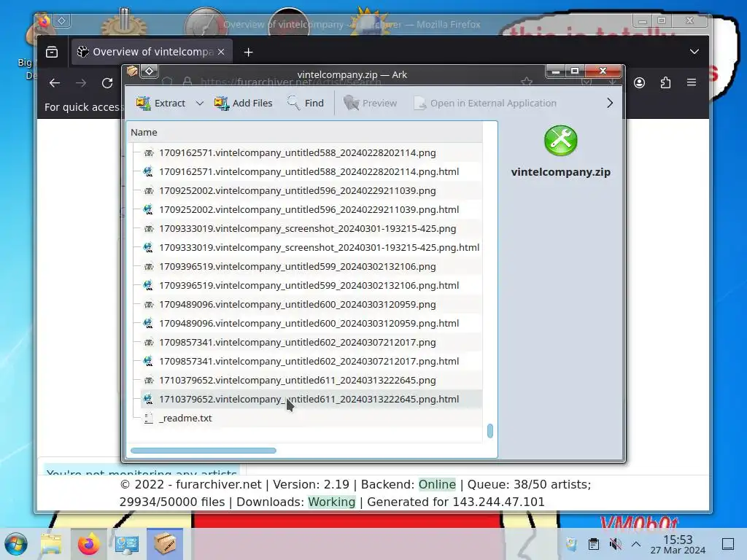Expand the Ark toolbar overflow chevron
Viewport: 747px width, 560px height.
coord(610,103)
